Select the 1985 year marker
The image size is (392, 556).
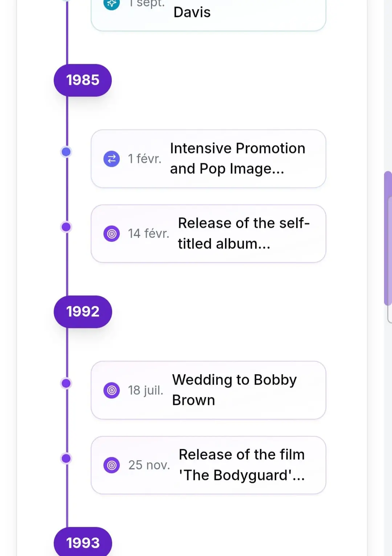[83, 80]
